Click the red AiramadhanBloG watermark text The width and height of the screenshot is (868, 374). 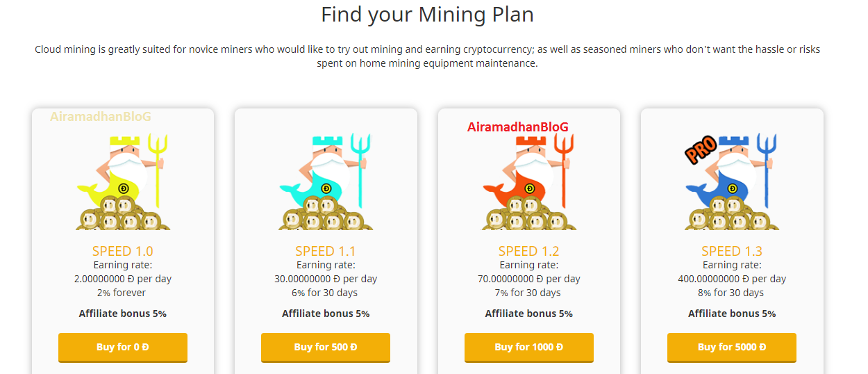517,127
